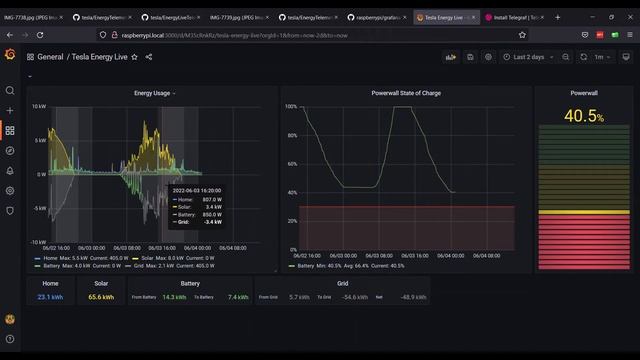Go back in browser
640x360 pixels.
coord(10,35)
